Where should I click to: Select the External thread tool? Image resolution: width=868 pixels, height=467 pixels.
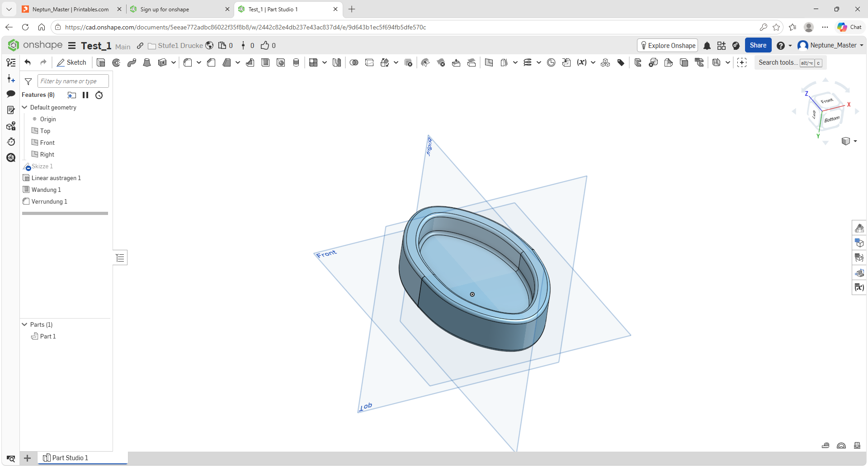click(296, 62)
